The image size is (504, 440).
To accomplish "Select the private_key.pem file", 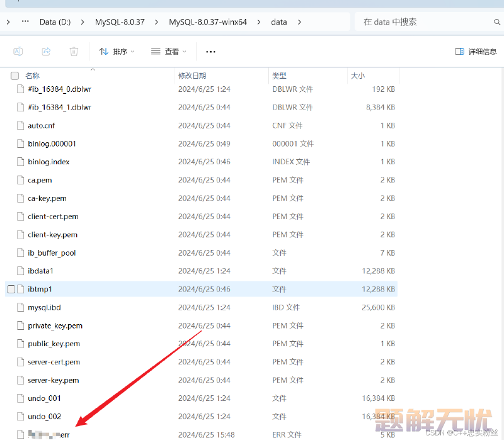I will coord(55,325).
